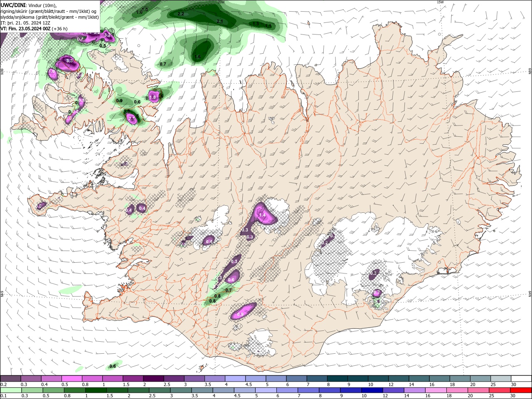Pick the palest green lower-row swatch labeled 0.1
The width and height of the screenshot is (532, 399).
pos(10,390)
